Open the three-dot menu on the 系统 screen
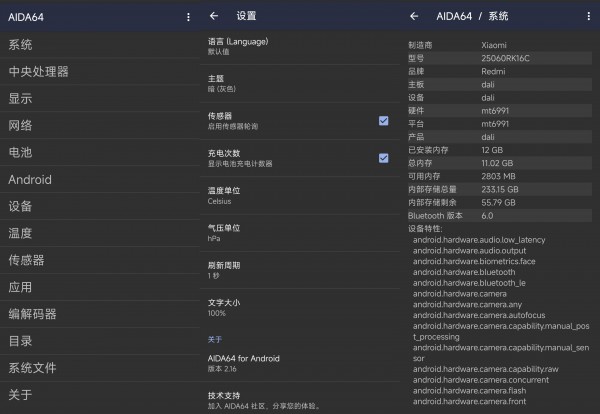Viewport: 600px width, 414px height. tap(589, 16)
